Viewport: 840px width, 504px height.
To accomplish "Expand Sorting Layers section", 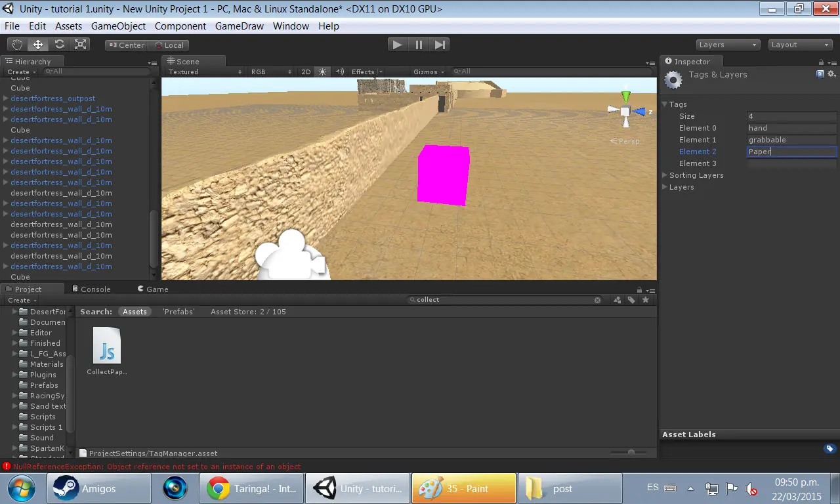I will (664, 175).
